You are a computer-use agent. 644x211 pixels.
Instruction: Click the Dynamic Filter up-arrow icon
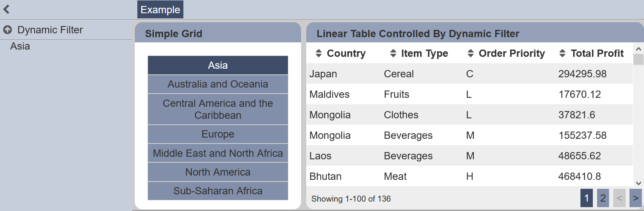tap(7, 30)
